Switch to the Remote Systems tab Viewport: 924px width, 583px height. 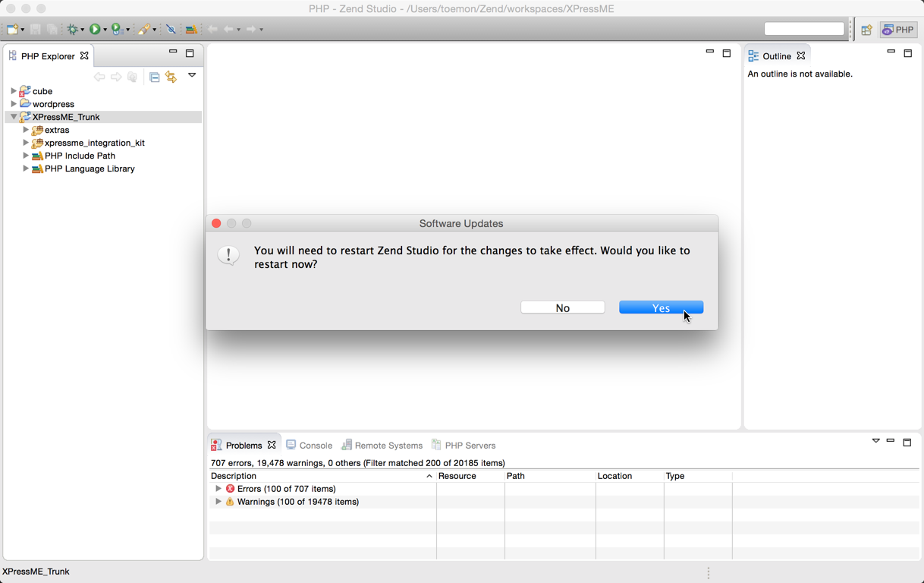(382, 446)
